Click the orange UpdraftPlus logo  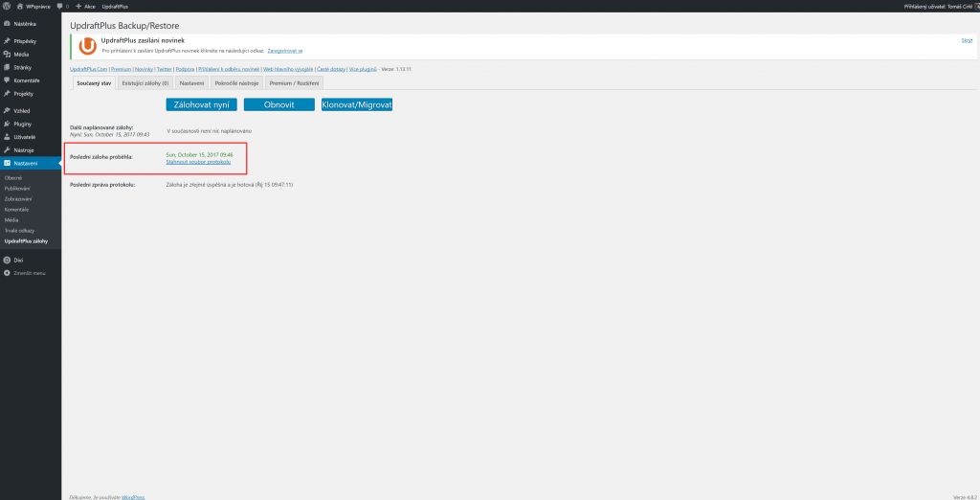pyautogui.click(x=88, y=46)
